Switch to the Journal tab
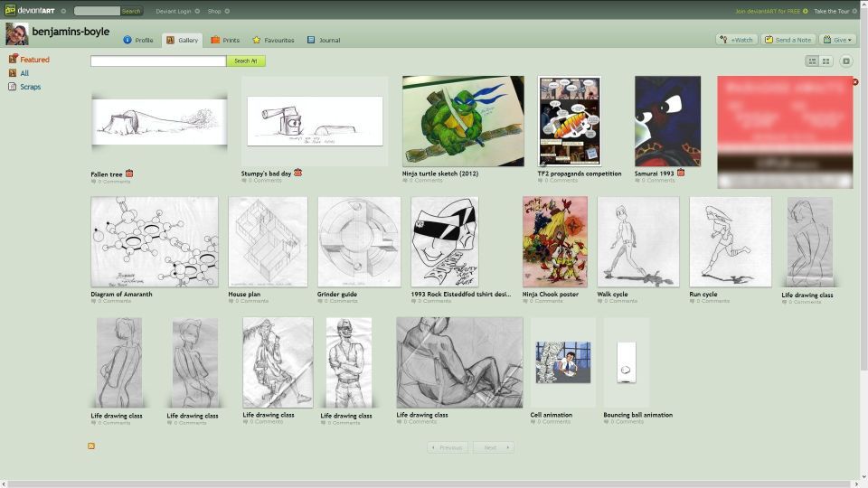868x488 pixels. 324,40
